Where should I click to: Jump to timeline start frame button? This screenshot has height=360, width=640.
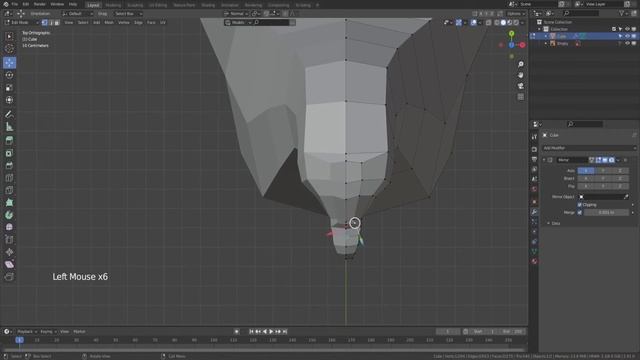[251, 331]
